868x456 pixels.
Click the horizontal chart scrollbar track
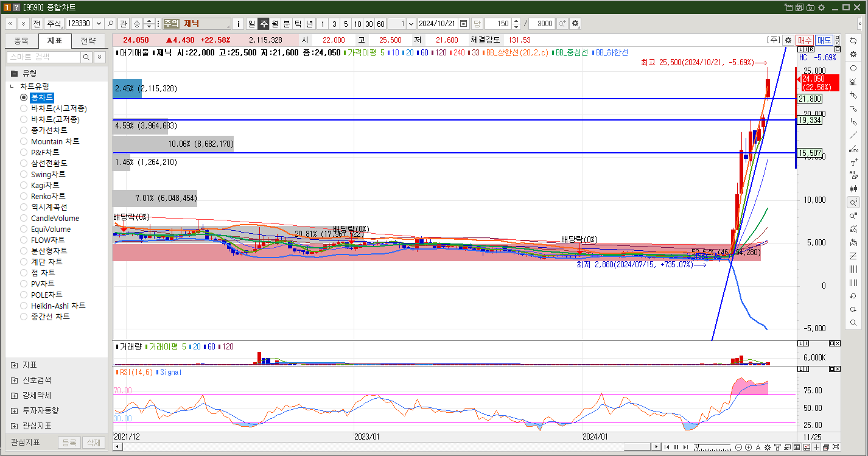pyautogui.click(x=386, y=447)
